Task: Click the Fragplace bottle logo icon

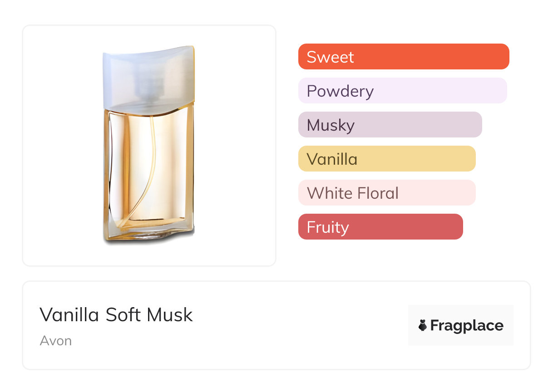Action: point(423,325)
